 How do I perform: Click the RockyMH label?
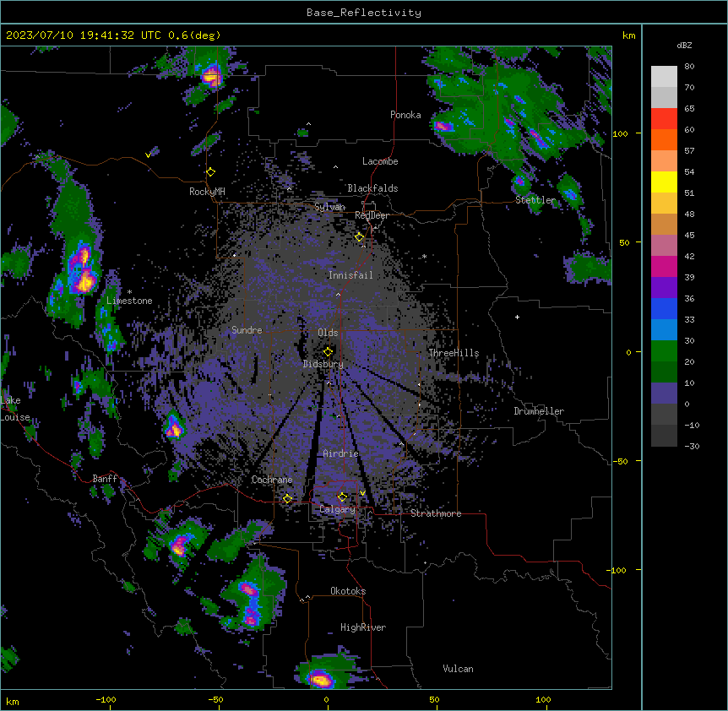(207, 192)
